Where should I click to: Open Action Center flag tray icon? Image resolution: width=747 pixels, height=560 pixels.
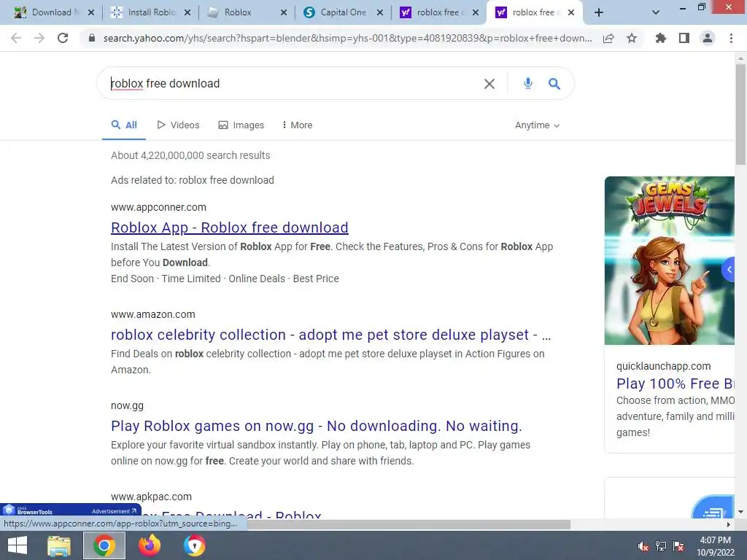tap(678, 545)
